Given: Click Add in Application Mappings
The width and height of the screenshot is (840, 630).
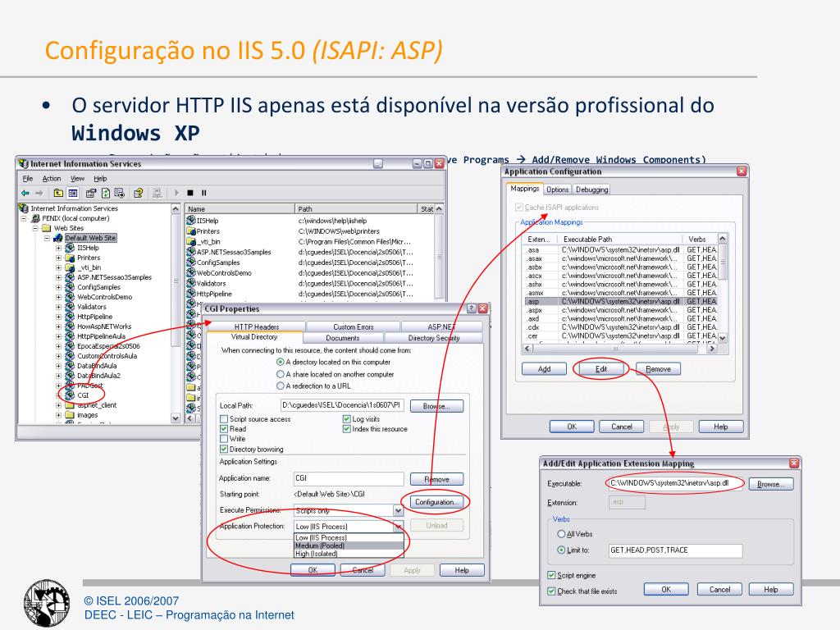Looking at the screenshot, I should coord(545,369).
